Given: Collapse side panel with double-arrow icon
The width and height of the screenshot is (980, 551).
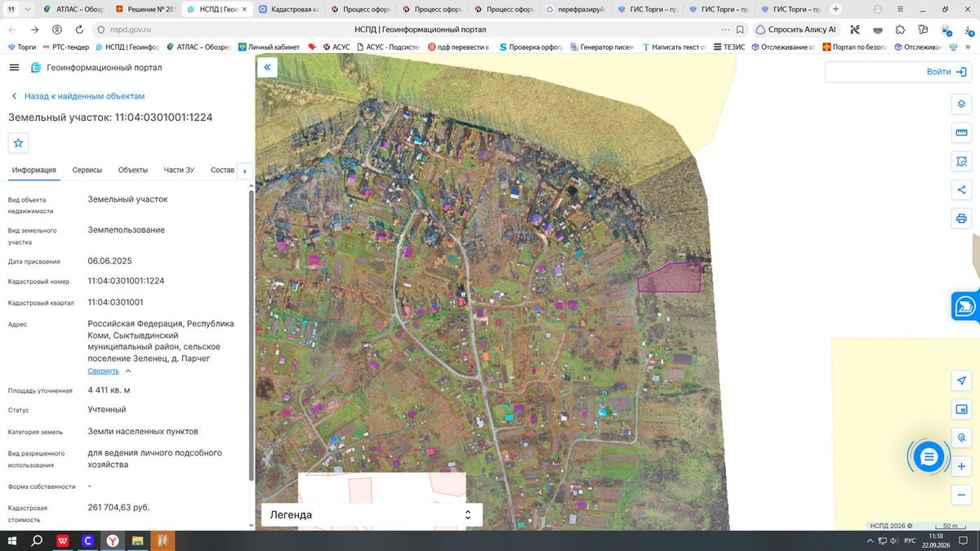Looking at the screenshot, I should [x=267, y=68].
